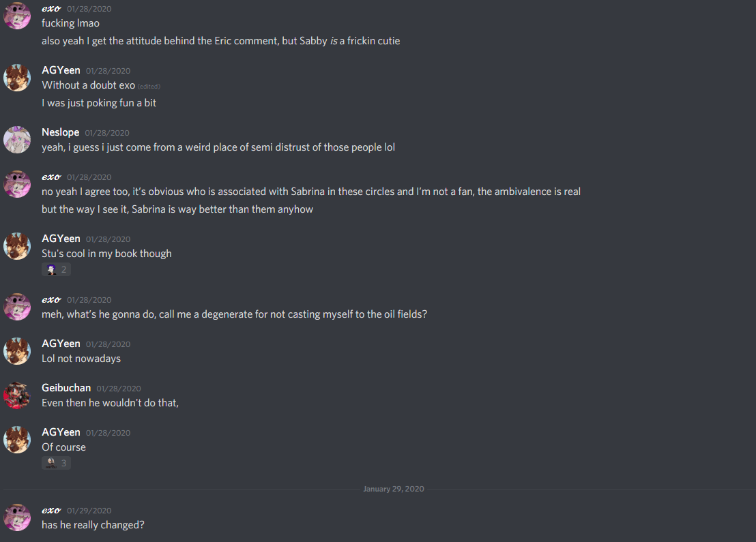Click the "(edited)" label on AGYeen's message
Screen dimensions: 756x542
tap(149, 87)
